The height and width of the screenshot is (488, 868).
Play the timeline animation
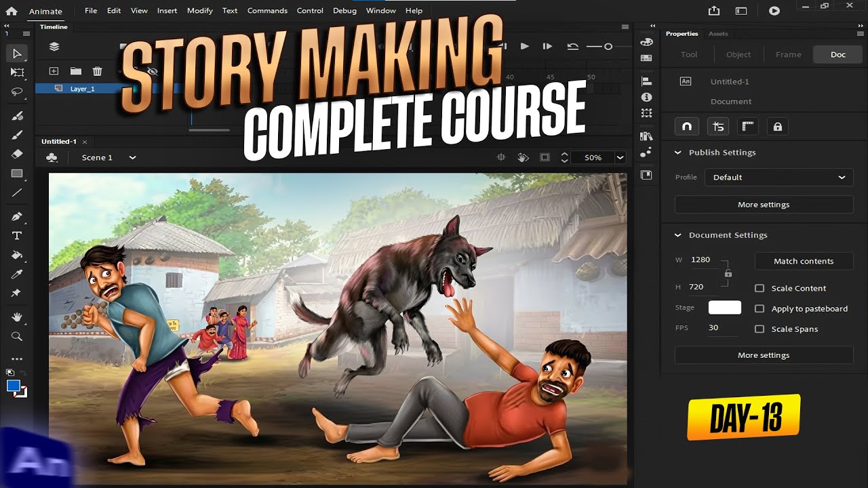point(524,46)
